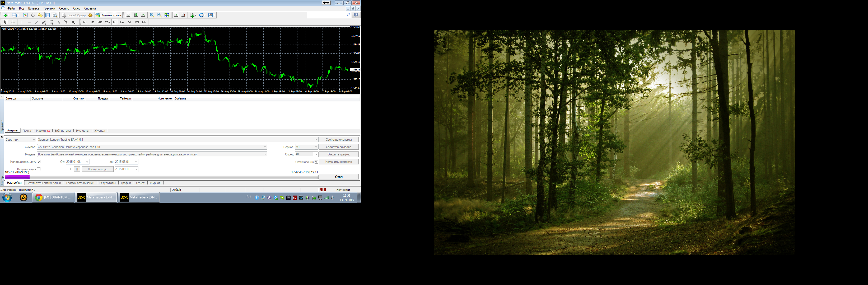Screen dimensions: 868x285
Task: Click the 'Свойства эксперта' button
Action: [x=339, y=140]
